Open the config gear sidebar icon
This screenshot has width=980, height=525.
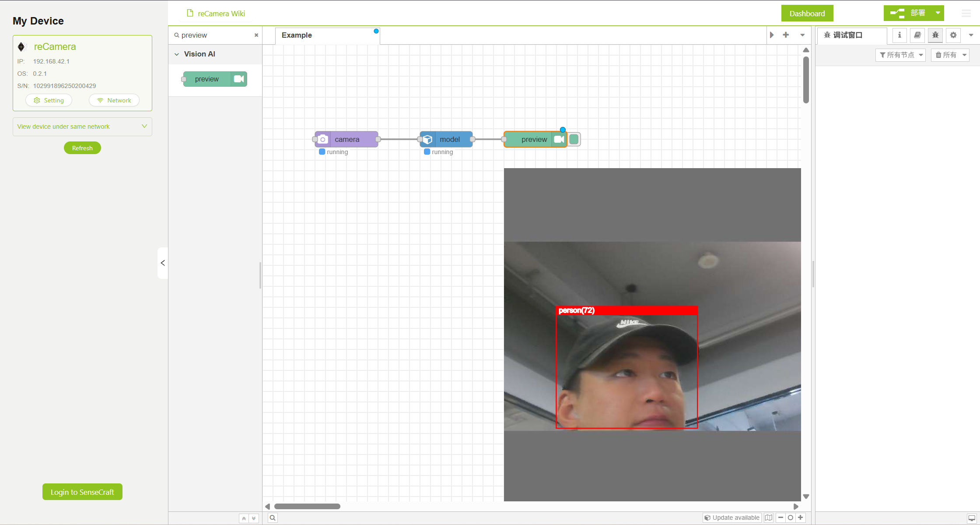click(953, 35)
